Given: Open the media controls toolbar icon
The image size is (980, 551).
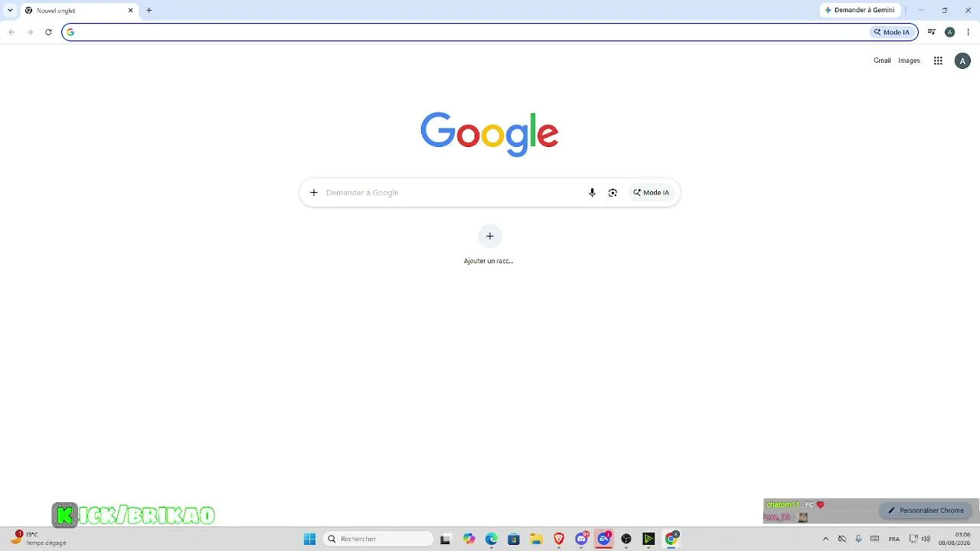Looking at the screenshot, I should (931, 32).
